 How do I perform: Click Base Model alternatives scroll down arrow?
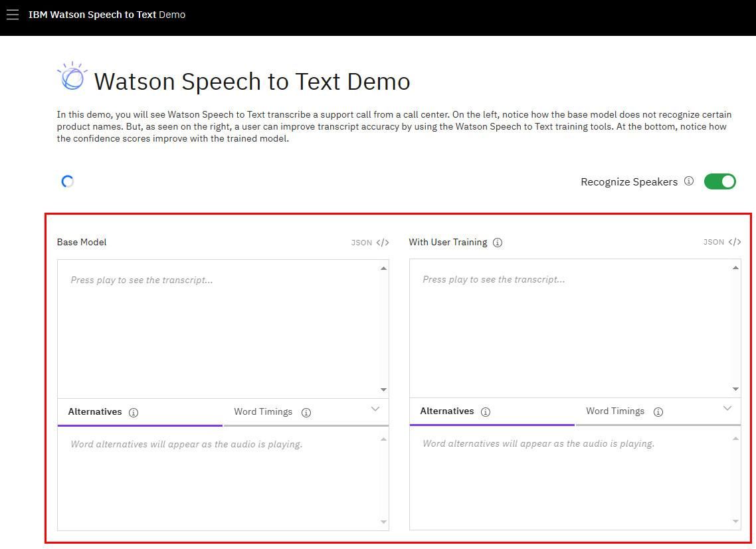point(384,522)
